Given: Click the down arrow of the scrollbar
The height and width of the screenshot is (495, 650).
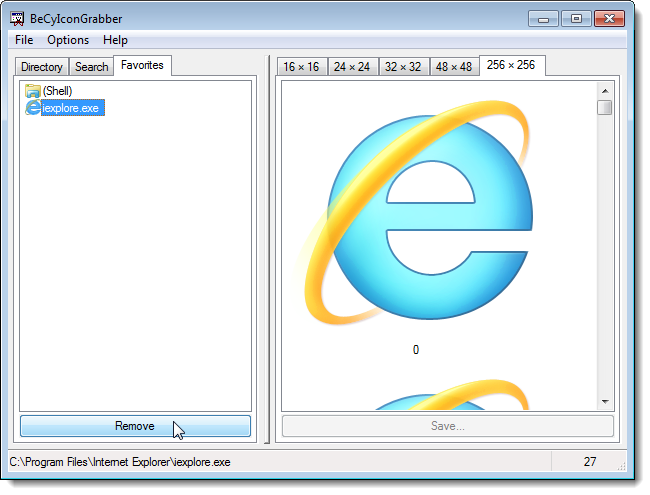Looking at the screenshot, I should 605,401.
